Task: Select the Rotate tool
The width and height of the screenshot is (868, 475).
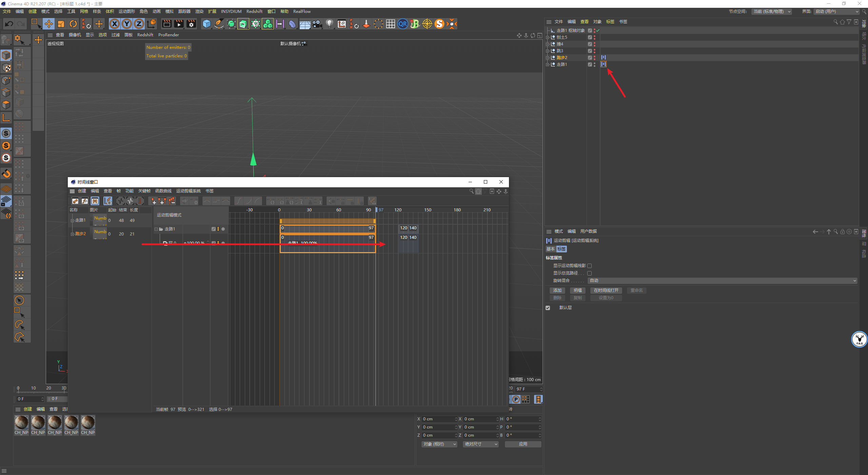Action: tap(73, 24)
